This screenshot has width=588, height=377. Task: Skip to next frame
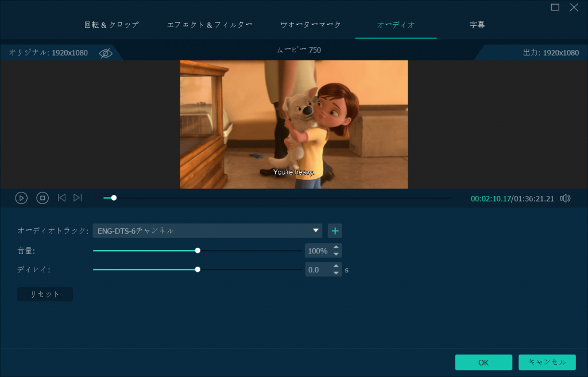pos(78,198)
